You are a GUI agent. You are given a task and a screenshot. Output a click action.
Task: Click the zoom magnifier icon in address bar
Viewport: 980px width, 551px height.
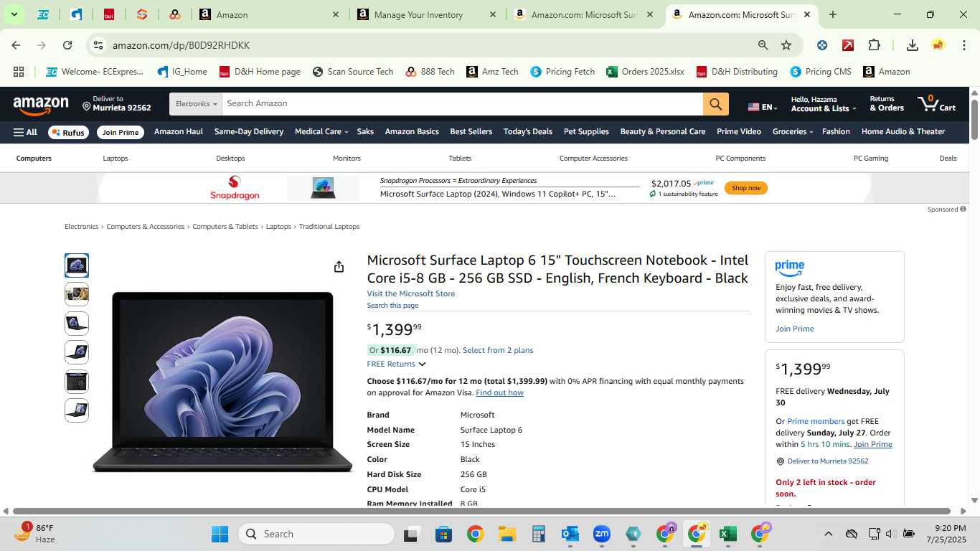763,45
